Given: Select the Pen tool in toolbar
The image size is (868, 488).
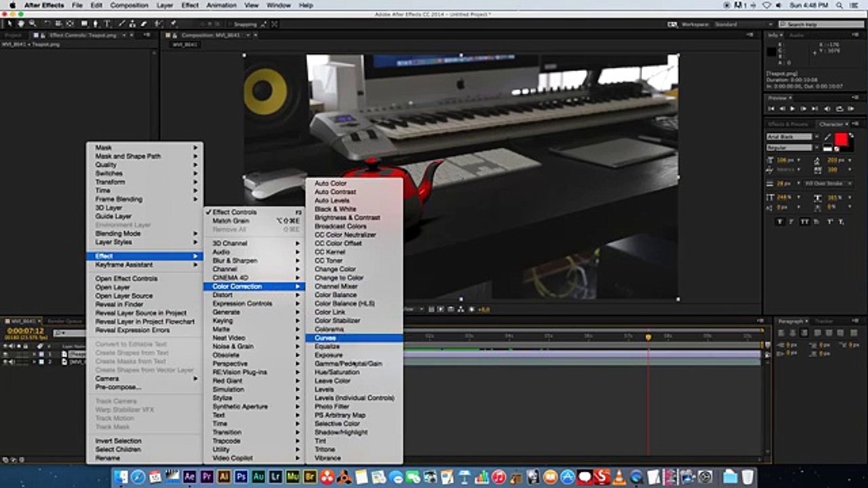Looking at the screenshot, I should click(x=96, y=24).
